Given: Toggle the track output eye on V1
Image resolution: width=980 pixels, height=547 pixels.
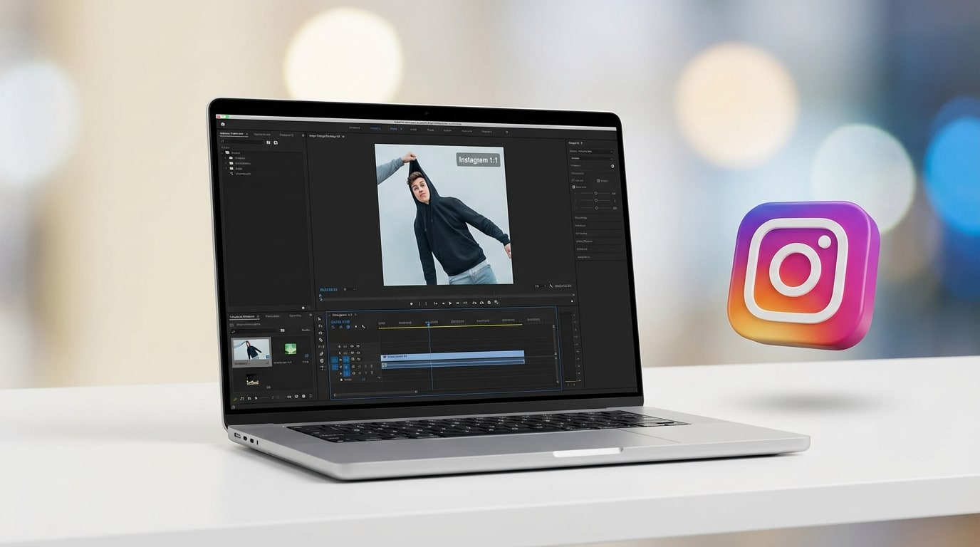Looking at the screenshot, I should tap(358, 359).
